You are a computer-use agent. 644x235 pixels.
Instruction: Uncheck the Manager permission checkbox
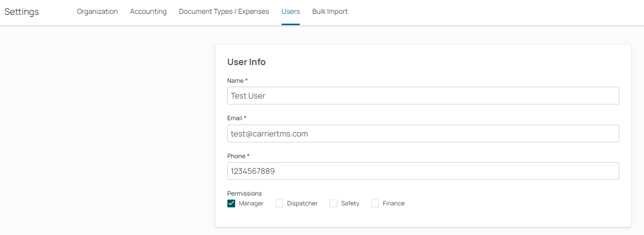pos(231,203)
